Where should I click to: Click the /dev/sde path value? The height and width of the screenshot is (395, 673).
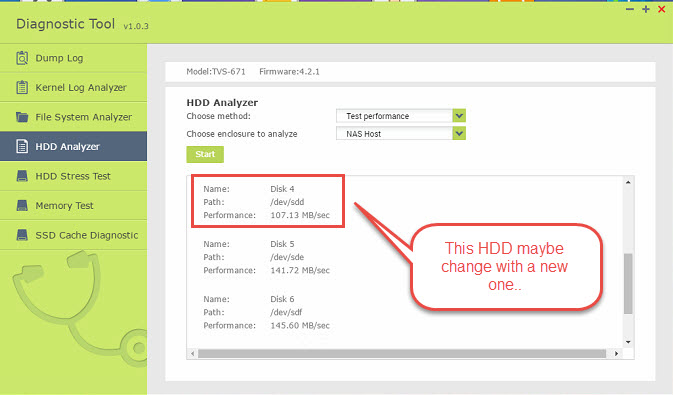[x=287, y=257]
